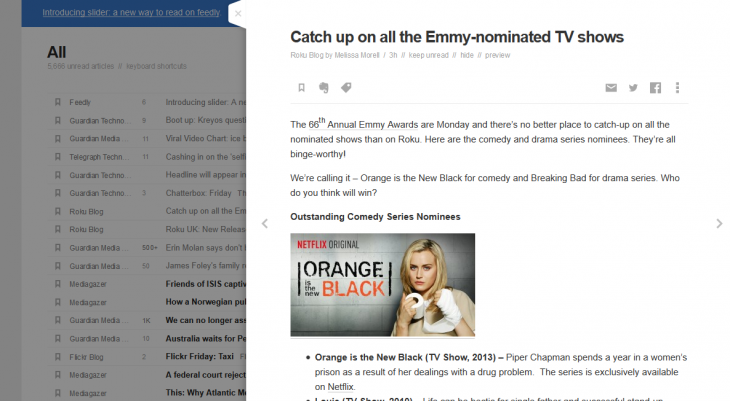Bookmark the 'This: Why Atlantic' row
Image resolution: width=730 pixels, height=401 pixels.
tap(58, 393)
